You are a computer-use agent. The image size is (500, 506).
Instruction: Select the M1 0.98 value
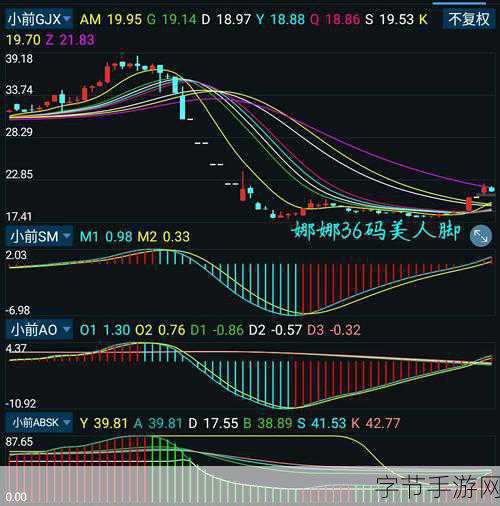(106, 237)
